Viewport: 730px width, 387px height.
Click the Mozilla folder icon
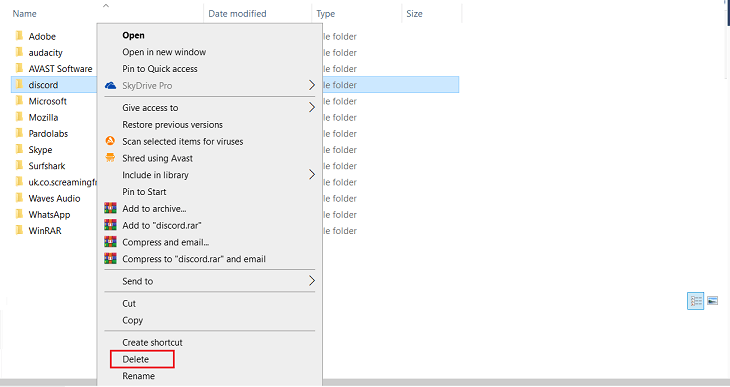coord(19,117)
